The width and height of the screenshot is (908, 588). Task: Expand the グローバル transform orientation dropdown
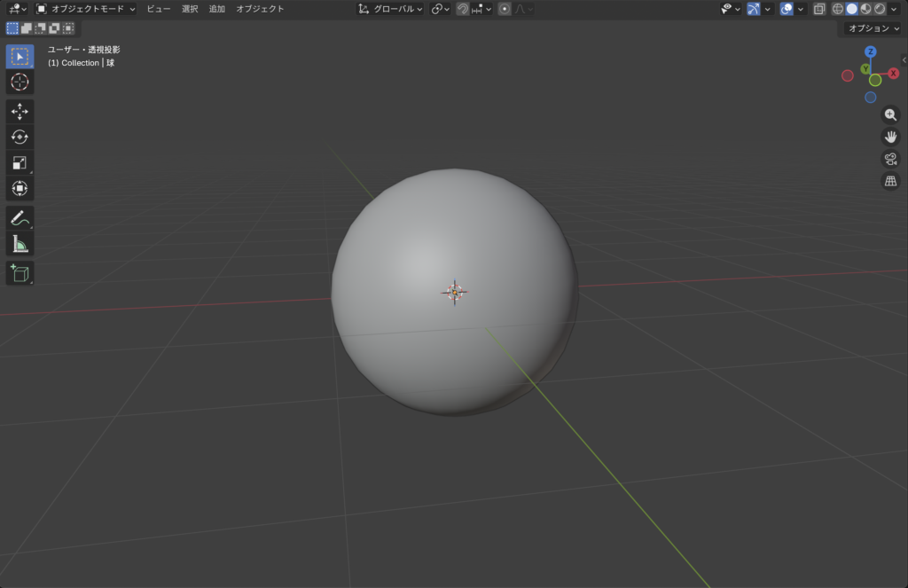coord(390,9)
